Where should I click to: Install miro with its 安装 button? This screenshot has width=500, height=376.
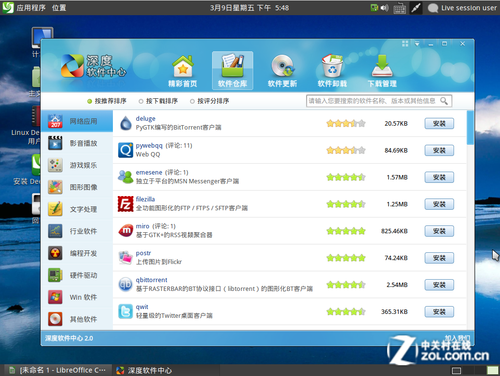click(439, 231)
